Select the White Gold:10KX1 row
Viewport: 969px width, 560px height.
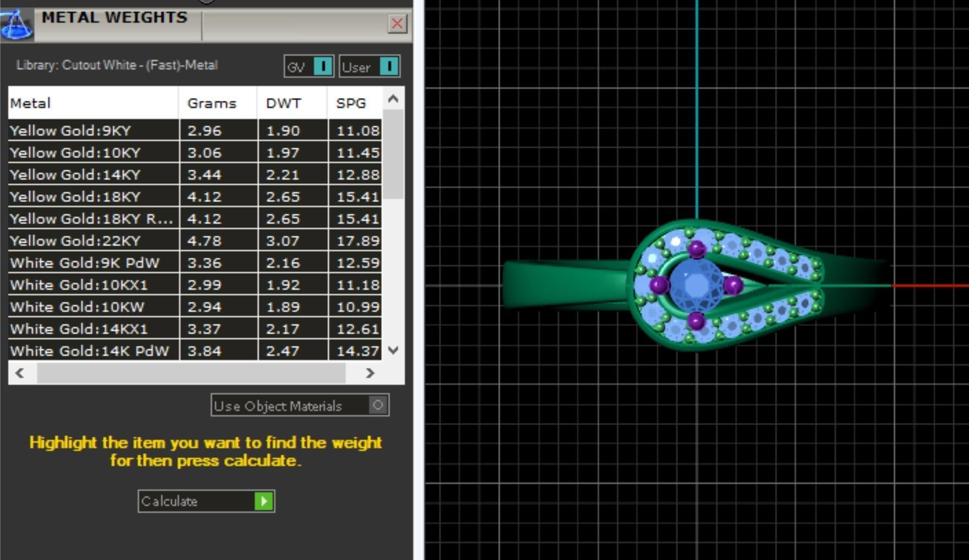point(195,285)
